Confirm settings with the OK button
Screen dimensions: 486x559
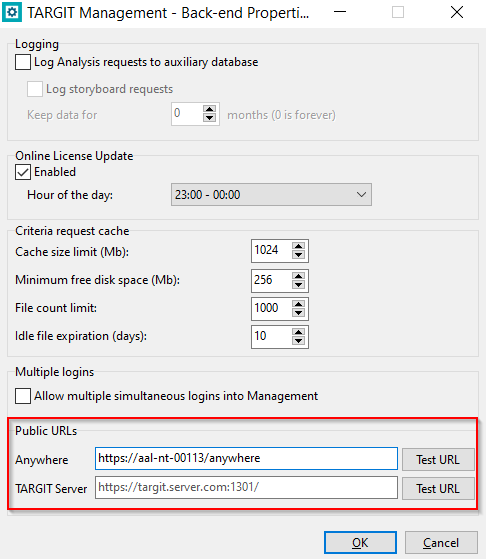click(x=360, y=543)
